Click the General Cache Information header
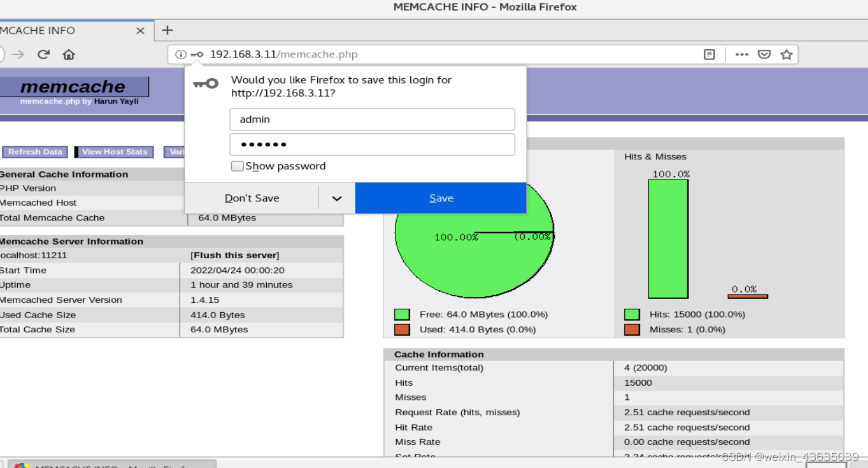Viewport: 868px width, 468px height. (x=64, y=174)
